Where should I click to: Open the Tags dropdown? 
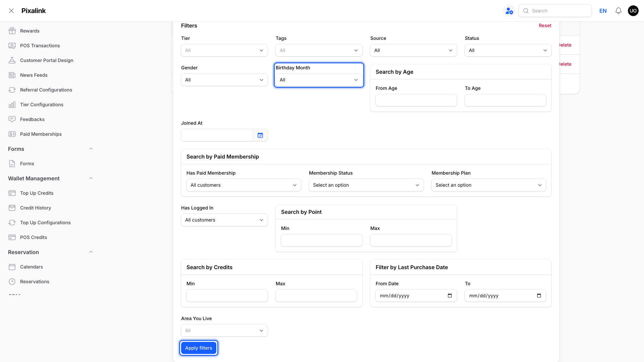point(319,50)
